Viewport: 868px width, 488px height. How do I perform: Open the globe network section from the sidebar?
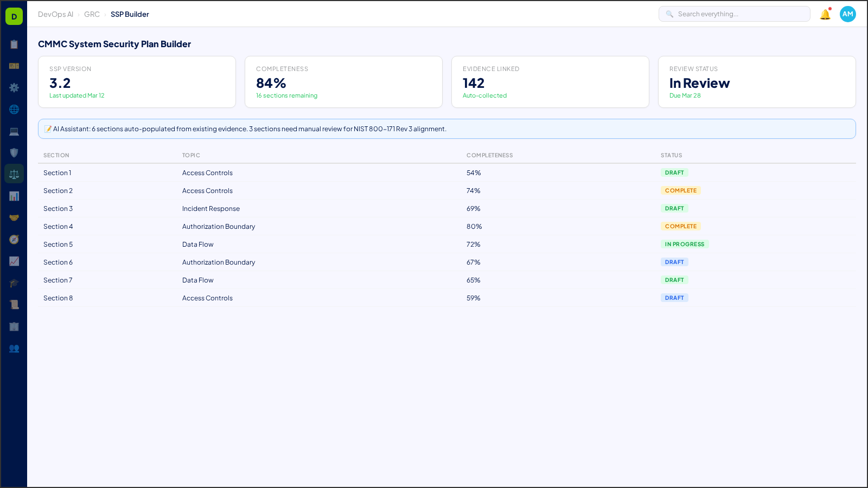[14, 109]
